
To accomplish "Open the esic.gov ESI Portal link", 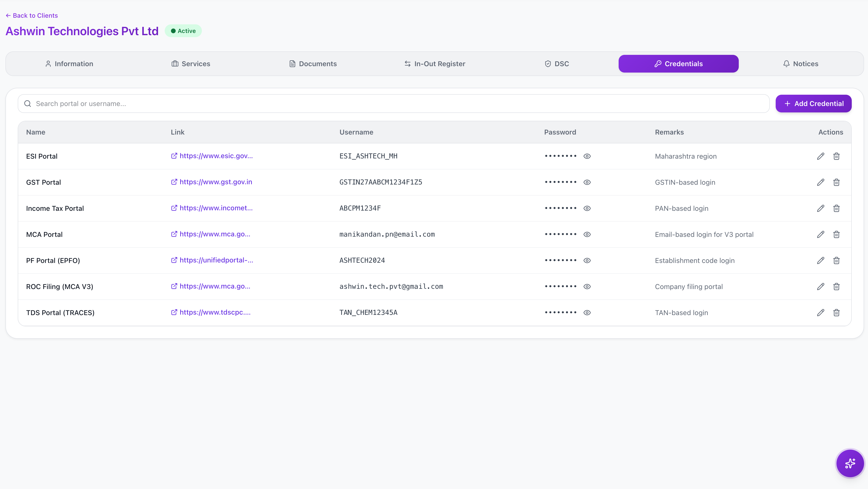I will tap(212, 156).
